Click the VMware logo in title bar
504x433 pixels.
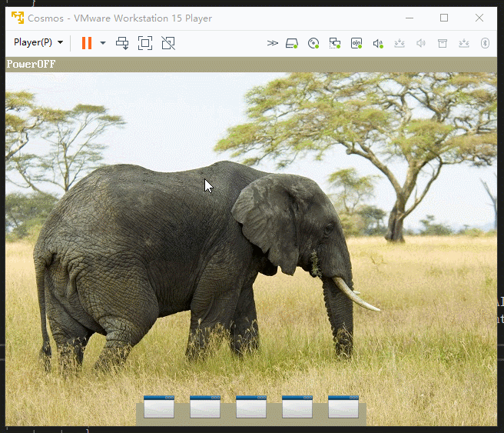pyautogui.click(x=18, y=18)
